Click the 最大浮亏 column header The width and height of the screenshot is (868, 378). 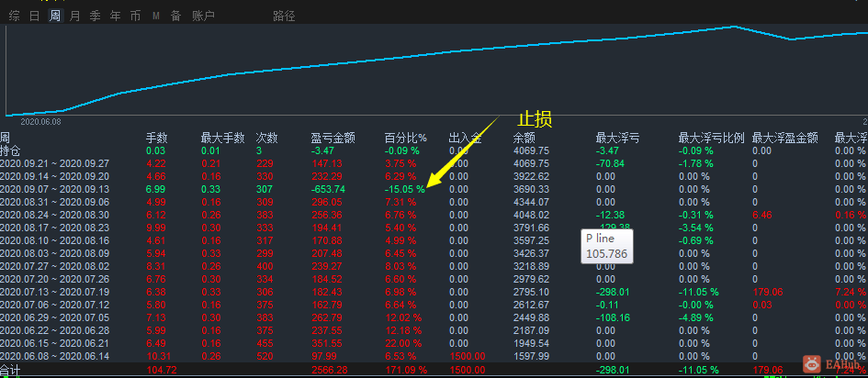tap(617, 139)
